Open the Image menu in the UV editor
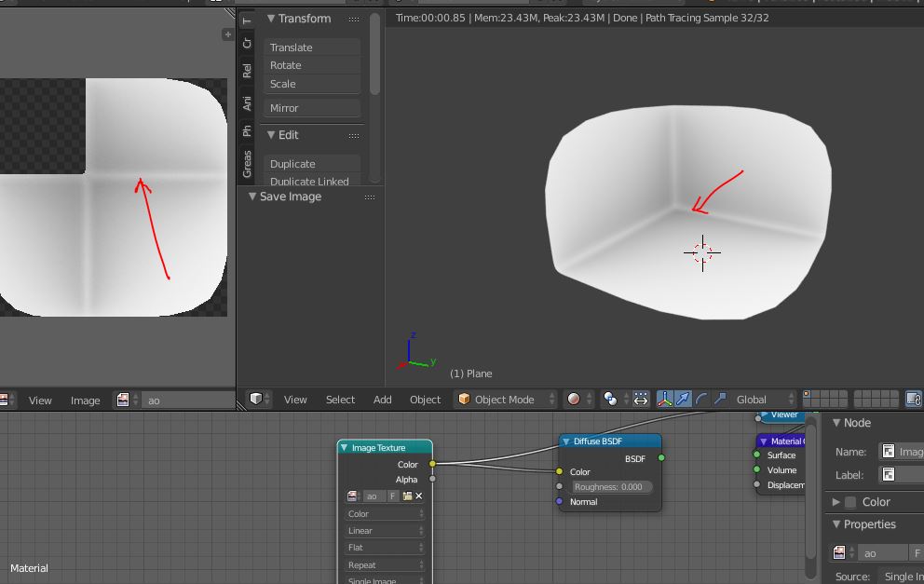The height and width of the screenshot is (584, 924). 85,400
